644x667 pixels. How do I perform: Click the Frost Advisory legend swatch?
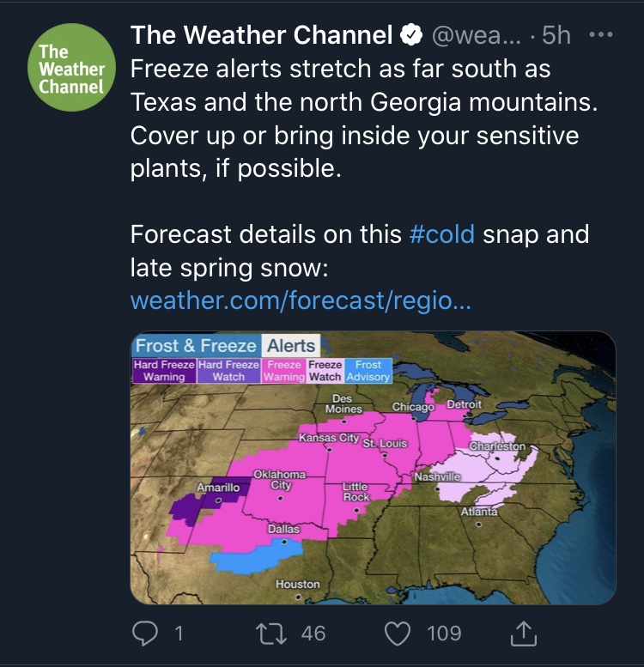[368, 371]
